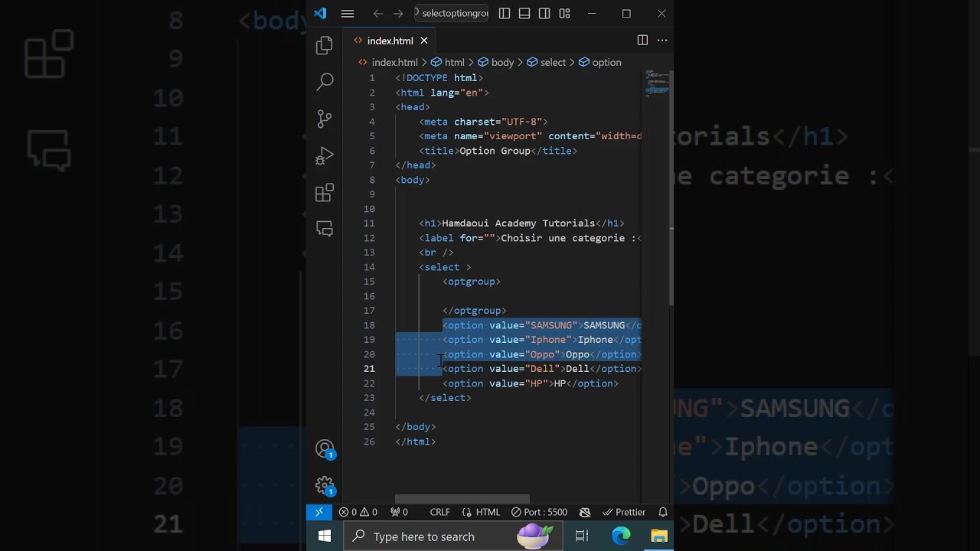
Task: Click the icon left of Prettier in status bar
Action: (585, 512)
